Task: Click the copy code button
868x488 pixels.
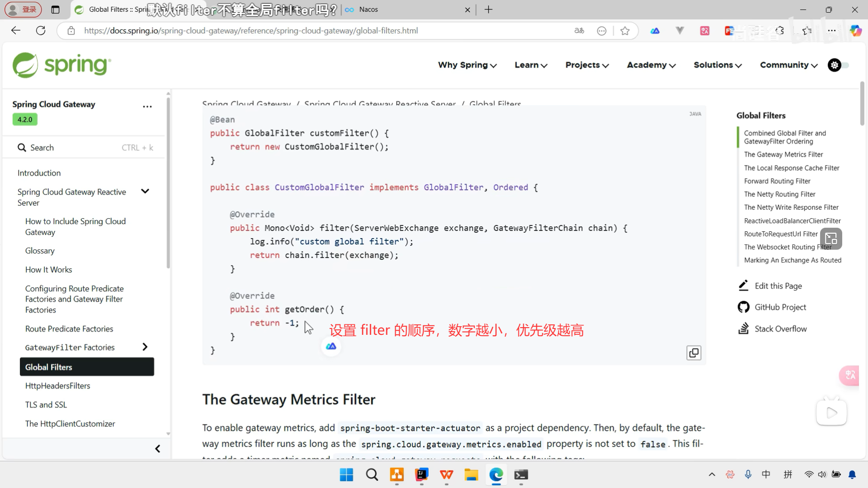Action: coord(693,352)
